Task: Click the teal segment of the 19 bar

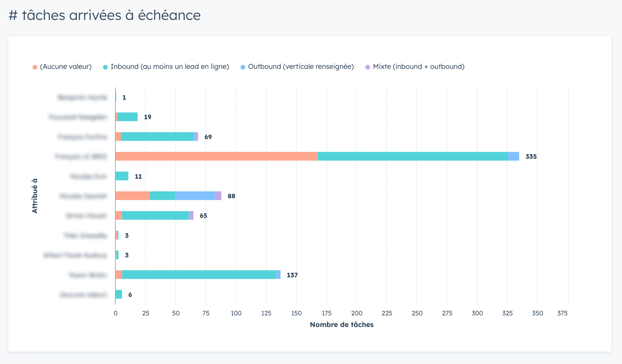Action: [x=127, y=117]
